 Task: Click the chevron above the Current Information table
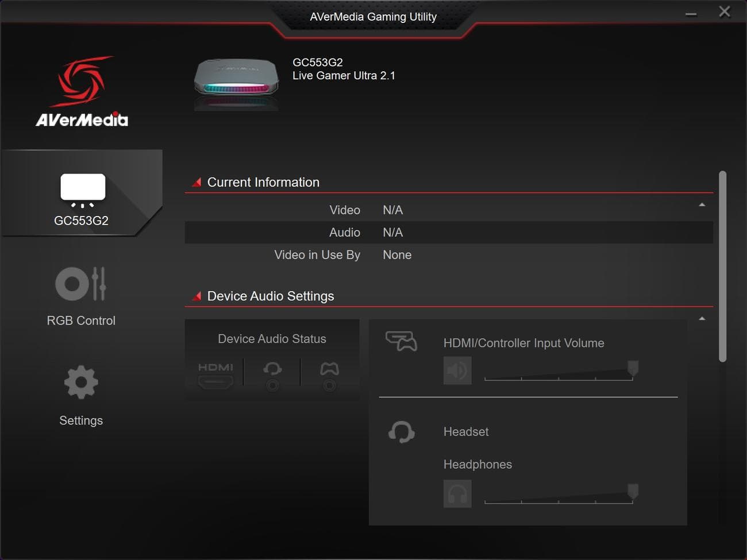click(x=701, y=204)
